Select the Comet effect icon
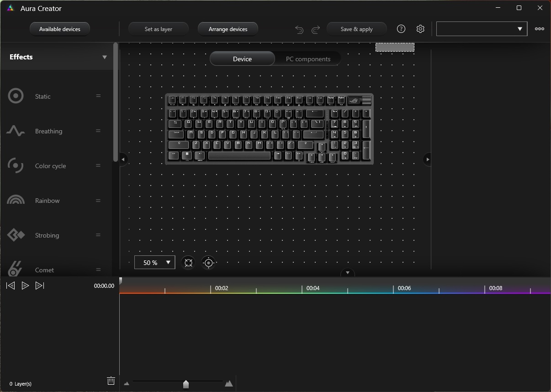Screen dimensions: 551x392 (15, 269)
